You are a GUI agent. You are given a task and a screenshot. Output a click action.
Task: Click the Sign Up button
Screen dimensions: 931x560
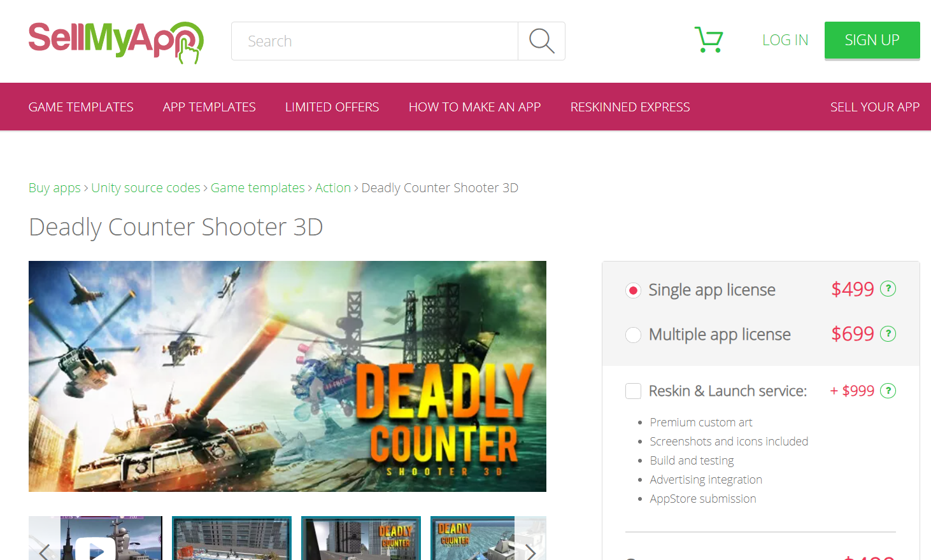872,40
